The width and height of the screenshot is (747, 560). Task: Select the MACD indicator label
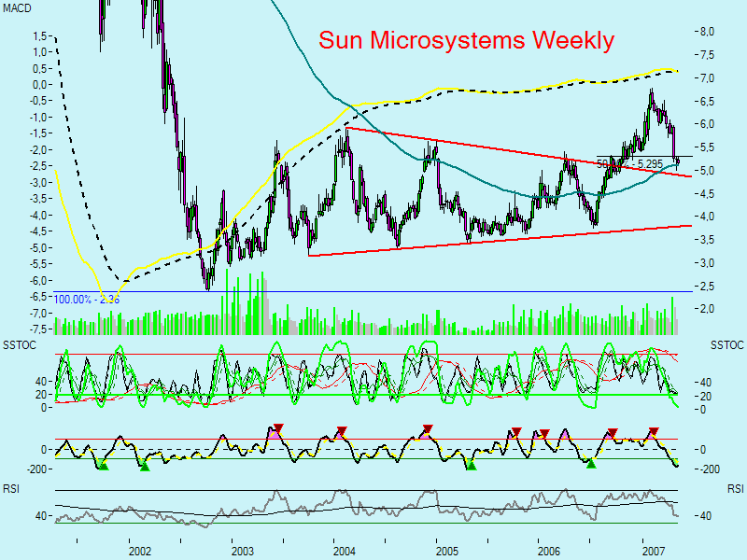pyautogui.click(x=17, y=8)
